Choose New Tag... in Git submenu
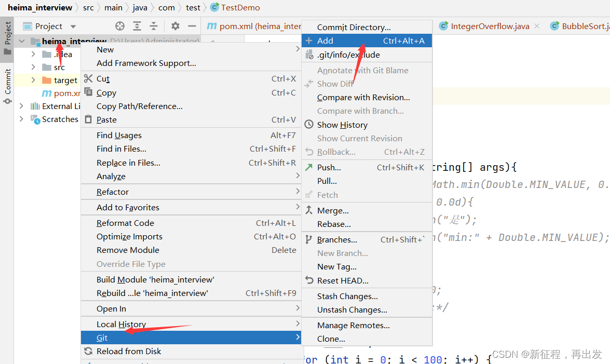Viewport: 610px width, 364px height. [x=367, y=267]
